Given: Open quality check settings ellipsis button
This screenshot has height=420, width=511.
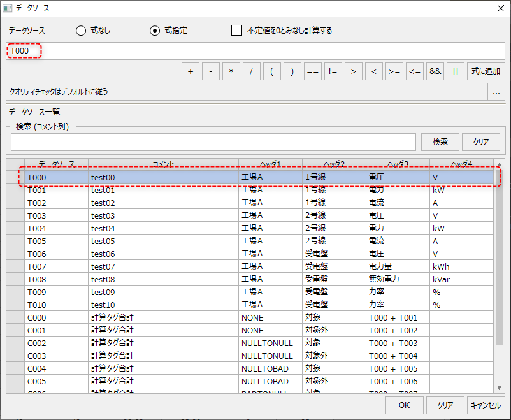Looking at the screenshot, I should 496,92.
